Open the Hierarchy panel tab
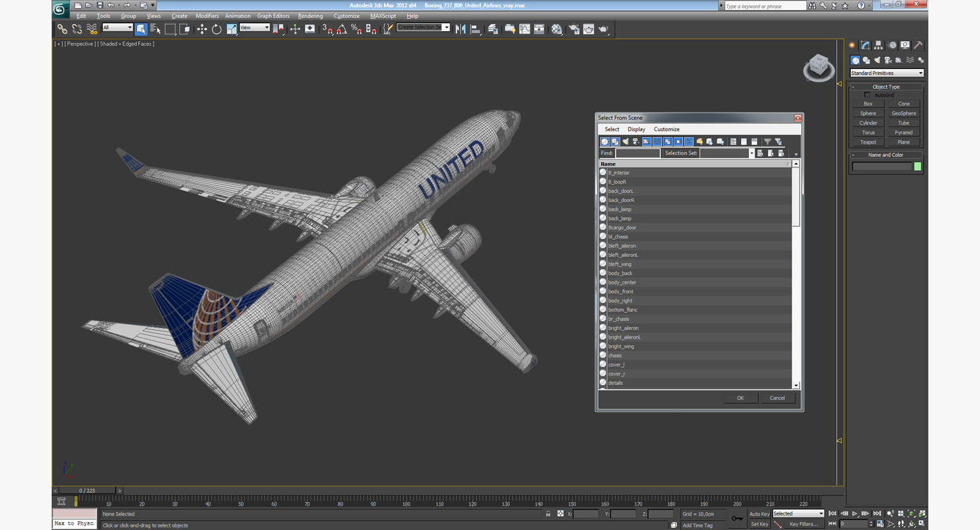The width and height of the screenshot is (980, 530). (x=878, y=45)
